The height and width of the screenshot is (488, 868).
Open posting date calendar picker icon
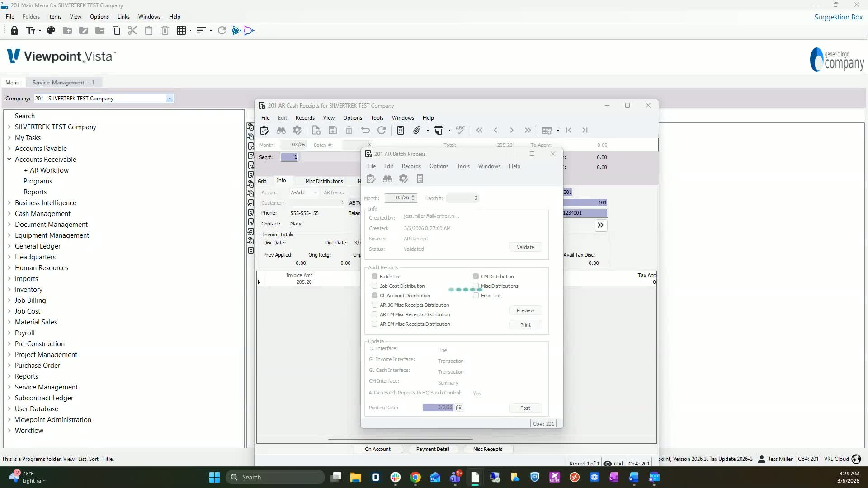click(459, 408)
